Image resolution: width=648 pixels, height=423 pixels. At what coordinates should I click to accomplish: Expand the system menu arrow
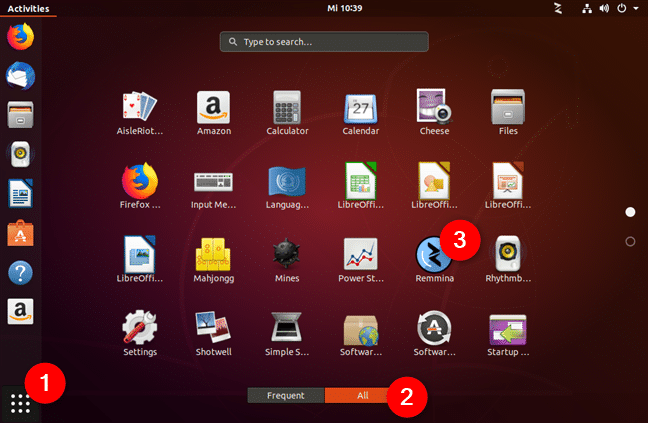pyautogui.click(x=636, y=8)
